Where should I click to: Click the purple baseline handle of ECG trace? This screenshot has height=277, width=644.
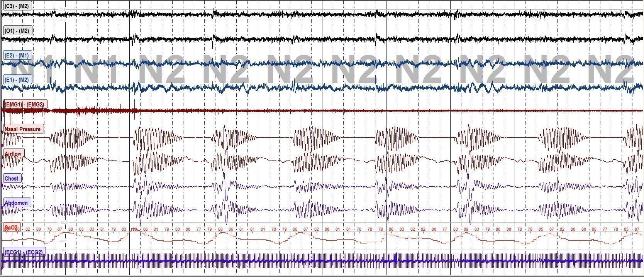[x=2, y=268]
